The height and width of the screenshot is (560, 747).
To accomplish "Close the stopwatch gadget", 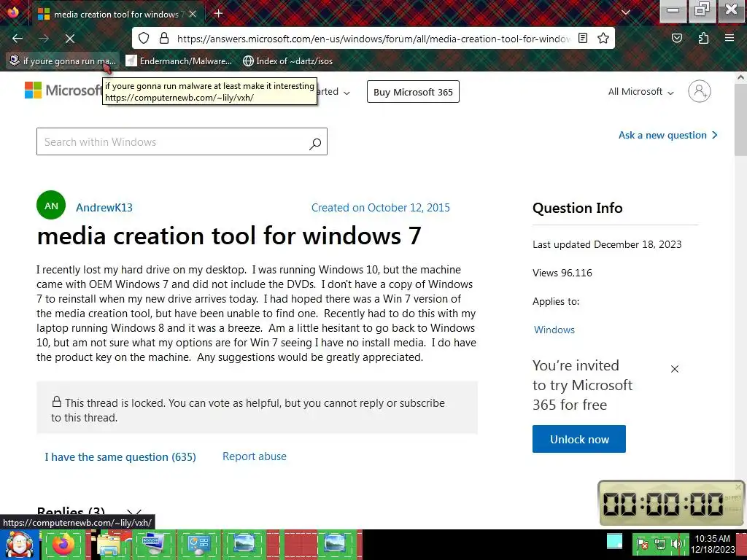I will (738, 486).
